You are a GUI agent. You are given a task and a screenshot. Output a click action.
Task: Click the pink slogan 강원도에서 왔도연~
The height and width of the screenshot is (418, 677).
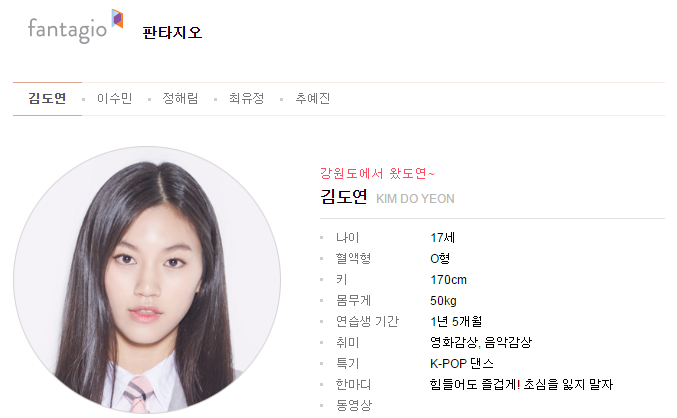377,174
